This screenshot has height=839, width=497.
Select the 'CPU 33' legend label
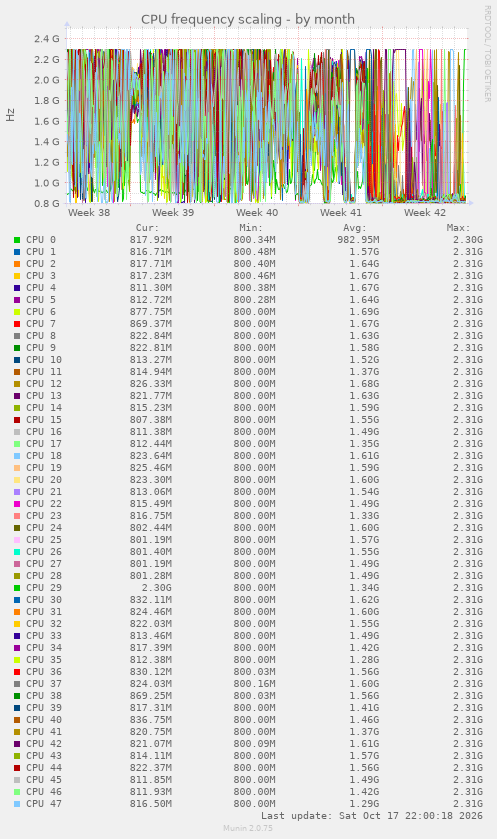point(44,636)
